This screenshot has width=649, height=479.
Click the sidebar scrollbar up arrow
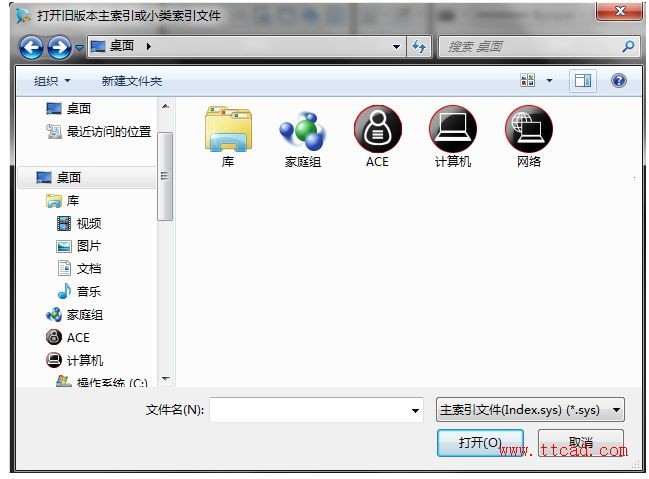[x=166, y=106]
